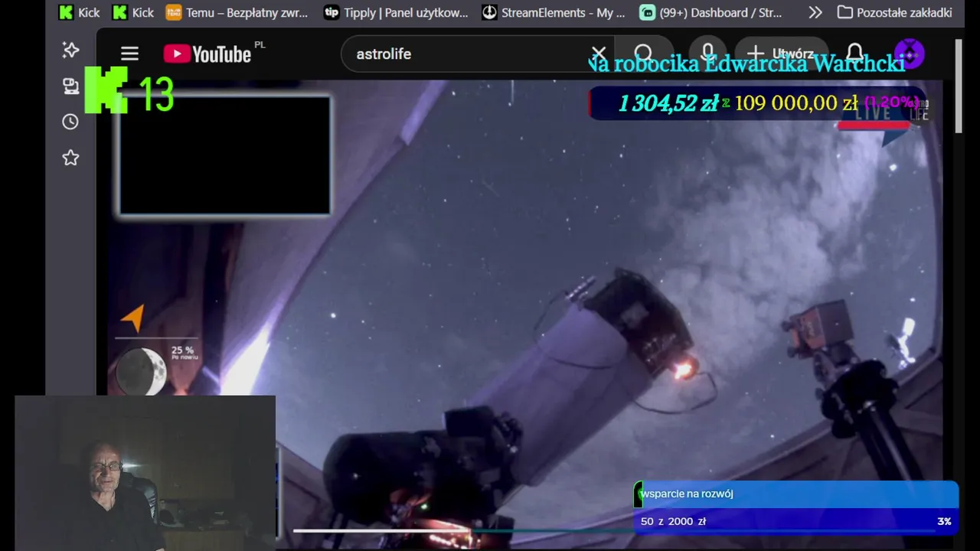Open the Tipply Panel użytkownika bookmark
980x551 pixels.
[396, 12]
